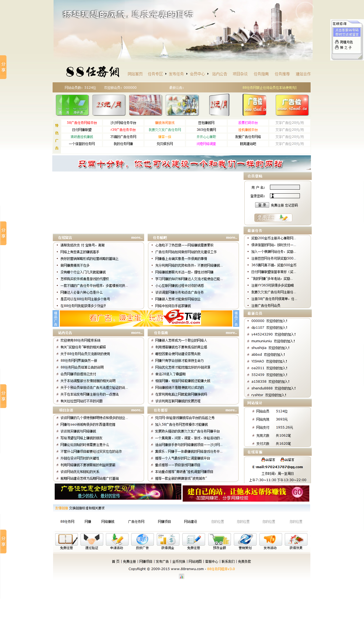The width and height of the screenshot is (364, 634).
Task: Select the 投放广告 icon
Action: [142, 539]
